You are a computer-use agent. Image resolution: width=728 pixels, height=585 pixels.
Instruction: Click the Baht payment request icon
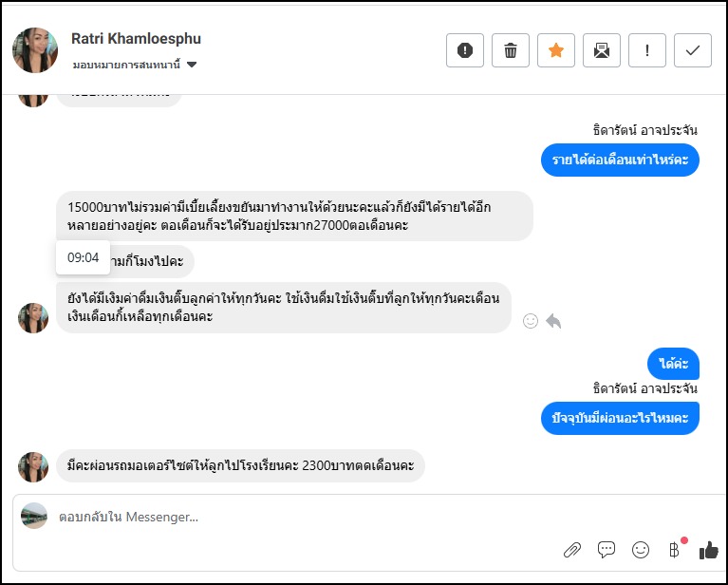click(675, 549)
